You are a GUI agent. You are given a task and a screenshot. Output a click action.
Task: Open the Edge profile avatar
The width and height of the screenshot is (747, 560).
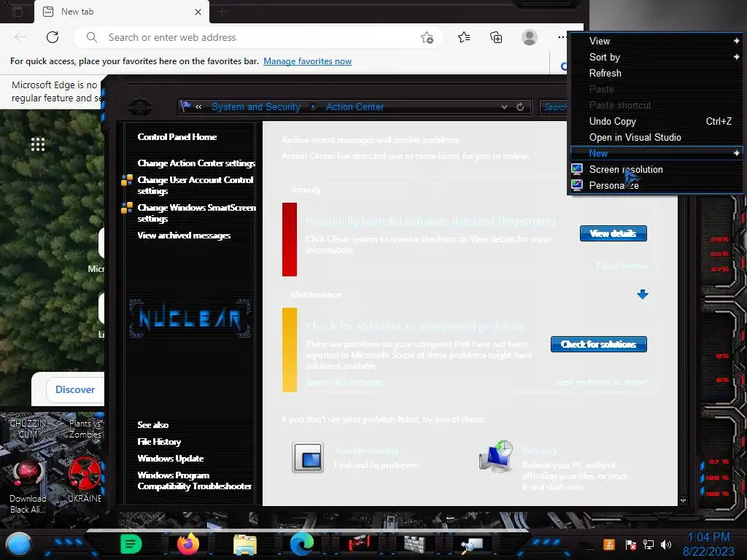(x=530, y=37)
